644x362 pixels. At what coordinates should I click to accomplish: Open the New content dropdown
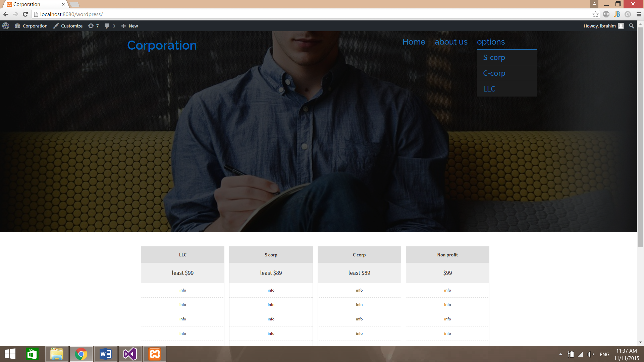pyautogui.click(x=129, y=26)
